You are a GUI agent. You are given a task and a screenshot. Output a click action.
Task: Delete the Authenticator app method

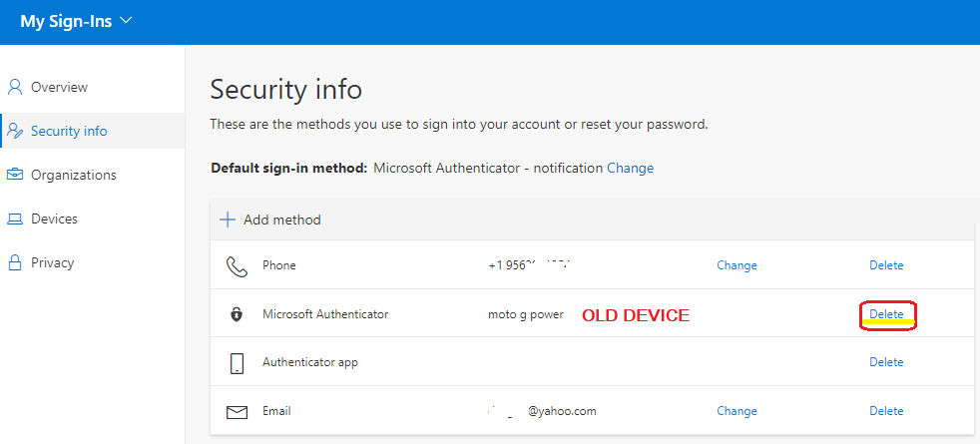coord(886,362)
